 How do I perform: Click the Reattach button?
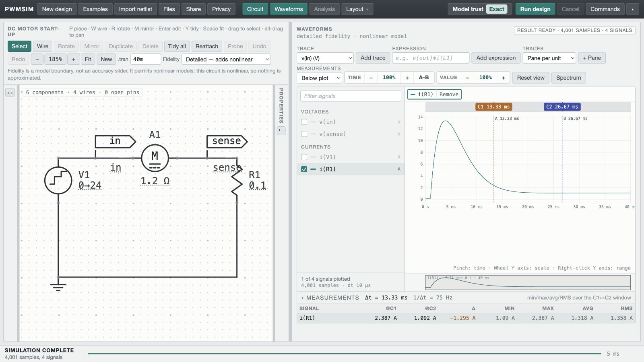tap(207, 46)
